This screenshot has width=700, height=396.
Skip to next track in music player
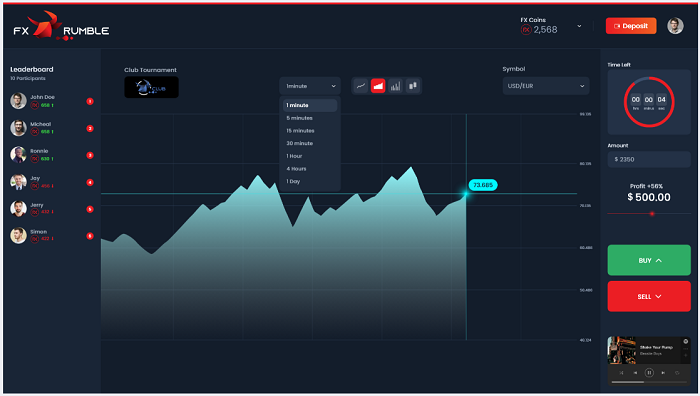663,373
